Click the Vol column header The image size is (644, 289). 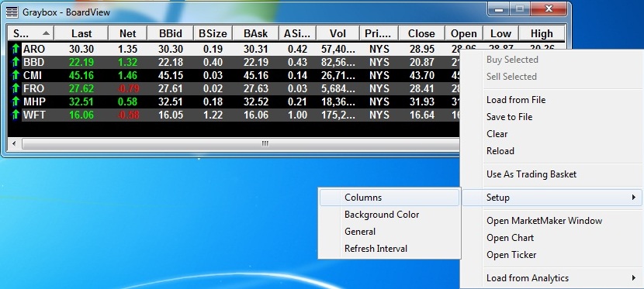(338, 33)
